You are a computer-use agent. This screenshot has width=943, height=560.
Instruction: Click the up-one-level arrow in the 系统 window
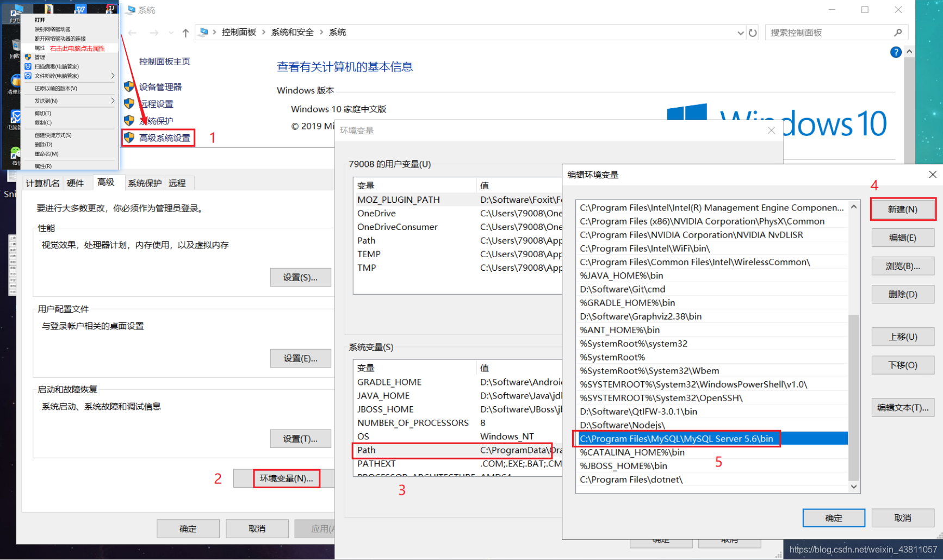185,33
